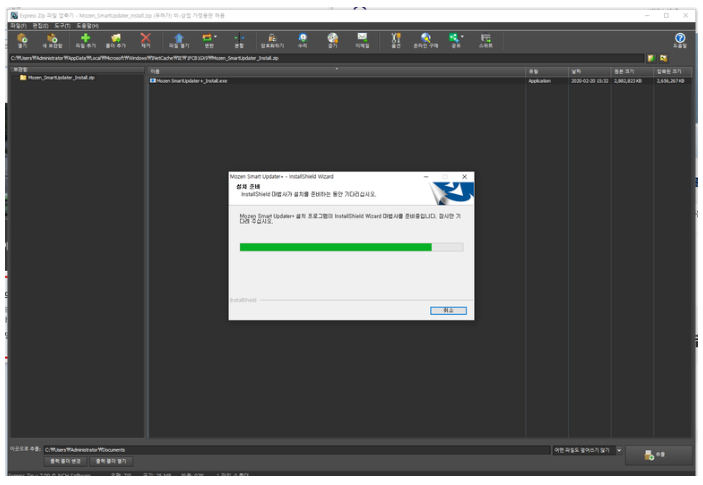Click the 암호화하기 (Encrypt) lock icon
The height and width of the screenshot is (485, 703).
tap(272, 40)
